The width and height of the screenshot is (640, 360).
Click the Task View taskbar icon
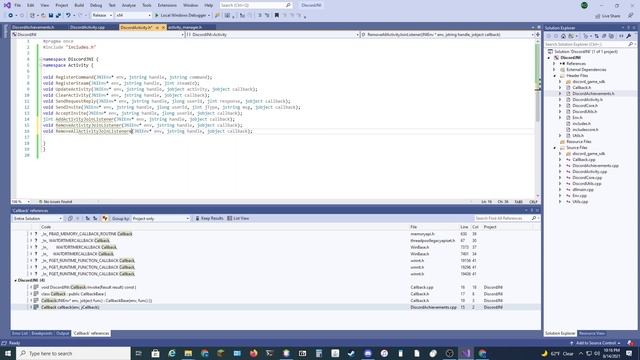coord(139,353)
